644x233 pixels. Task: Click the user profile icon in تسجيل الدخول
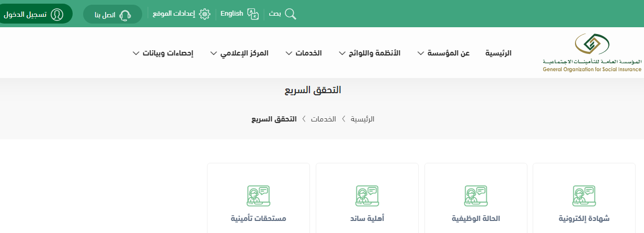[x=57, y=14]
